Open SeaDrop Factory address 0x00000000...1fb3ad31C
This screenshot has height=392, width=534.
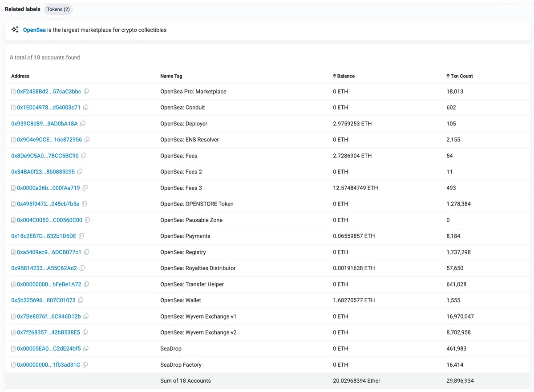click(49, 364)
